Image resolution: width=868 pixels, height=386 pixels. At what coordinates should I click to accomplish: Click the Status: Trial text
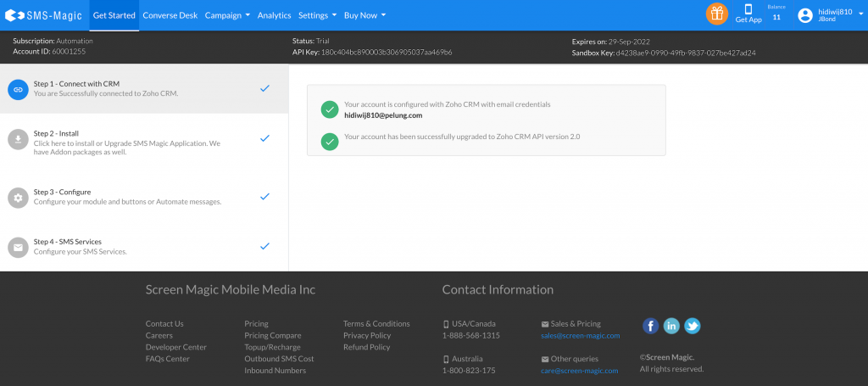point(310,41)
